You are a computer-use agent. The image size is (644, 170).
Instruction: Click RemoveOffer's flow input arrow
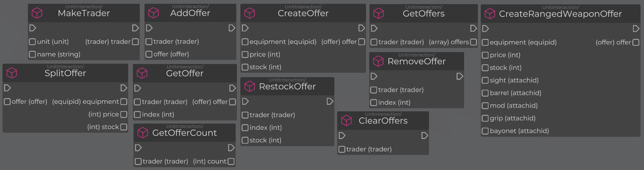[374, 76]
